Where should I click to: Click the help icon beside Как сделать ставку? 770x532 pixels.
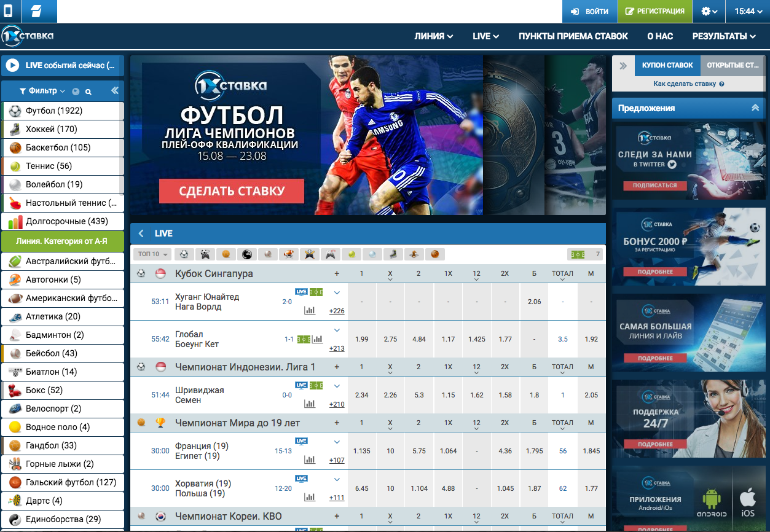(721, 84)
